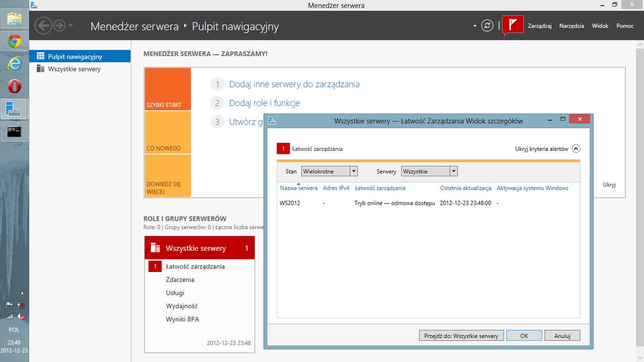Select the SZYBKI START tile
The image size is (644, 362).
point(168,89)
